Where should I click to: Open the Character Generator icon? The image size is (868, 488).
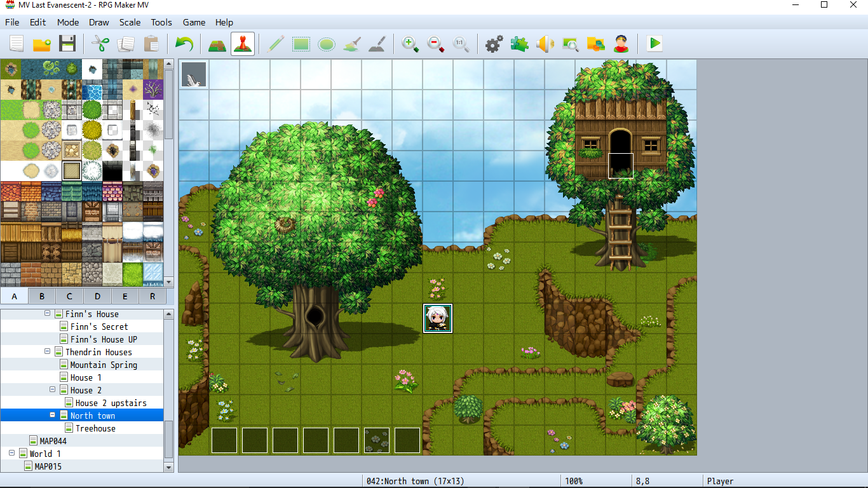click(621, 44)
